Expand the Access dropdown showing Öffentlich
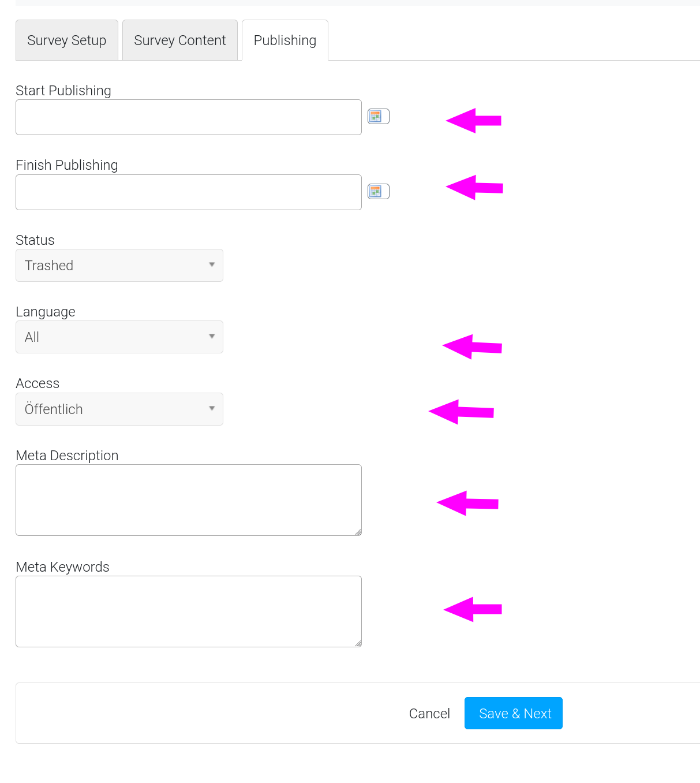Screen dimensions: 700x783 (119, 409)
